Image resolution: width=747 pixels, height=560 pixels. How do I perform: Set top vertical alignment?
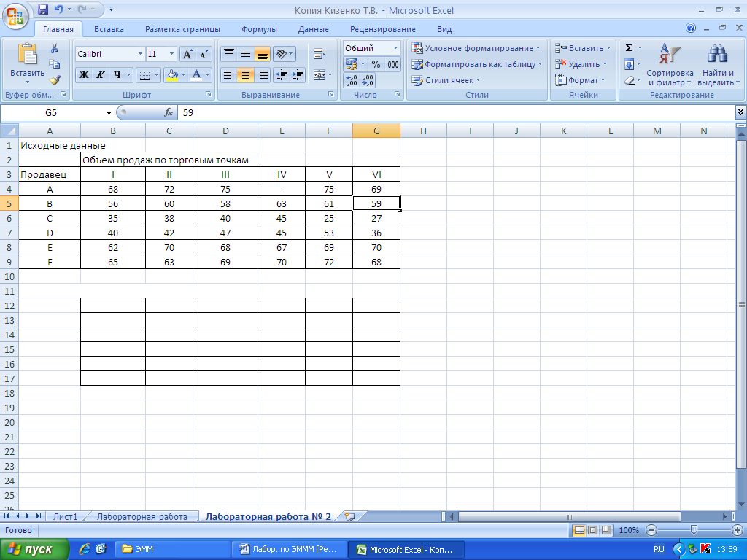pyautogui.click(x=228, y=54)
